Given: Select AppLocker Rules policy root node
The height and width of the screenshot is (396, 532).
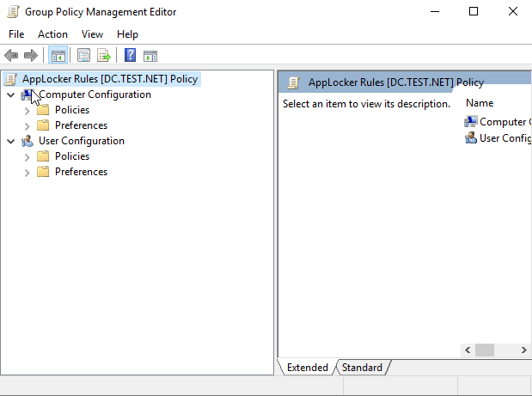Looking at the screenshot, I should [x=109, y=79].
